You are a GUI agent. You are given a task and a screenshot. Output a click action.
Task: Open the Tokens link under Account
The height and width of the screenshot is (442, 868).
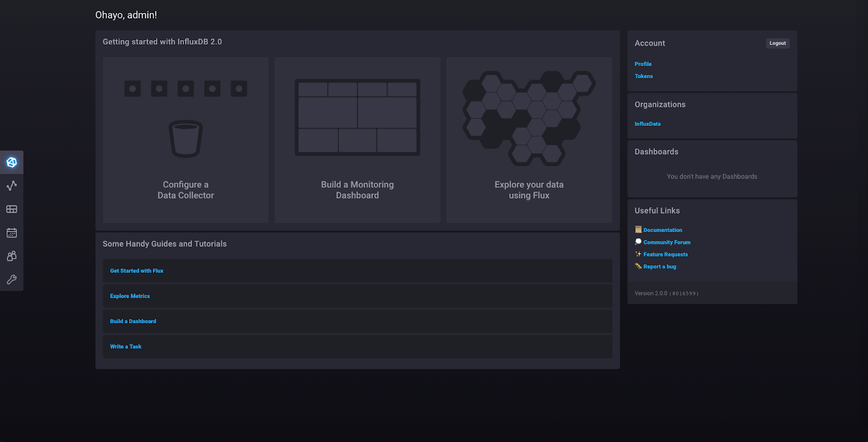(643, 76)
